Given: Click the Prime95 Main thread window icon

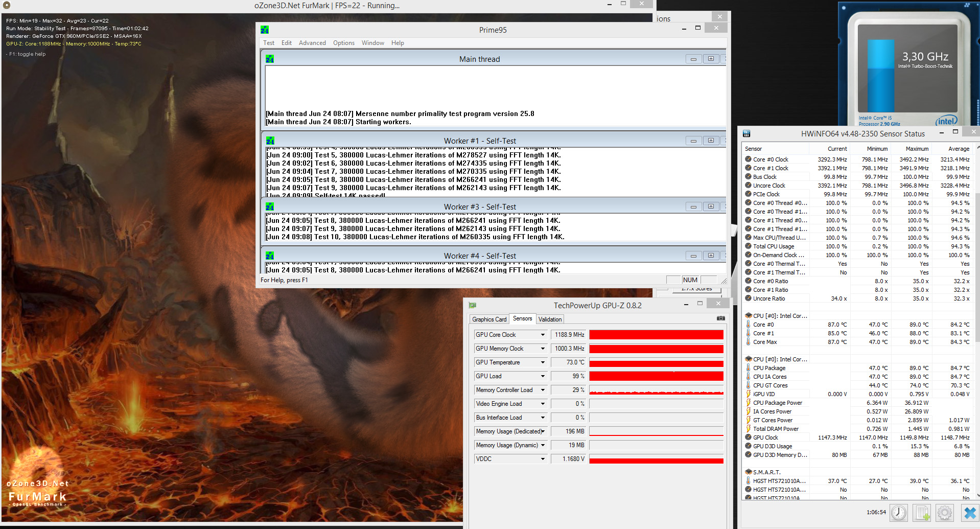Looking at the screenshot, I should 270,59.
